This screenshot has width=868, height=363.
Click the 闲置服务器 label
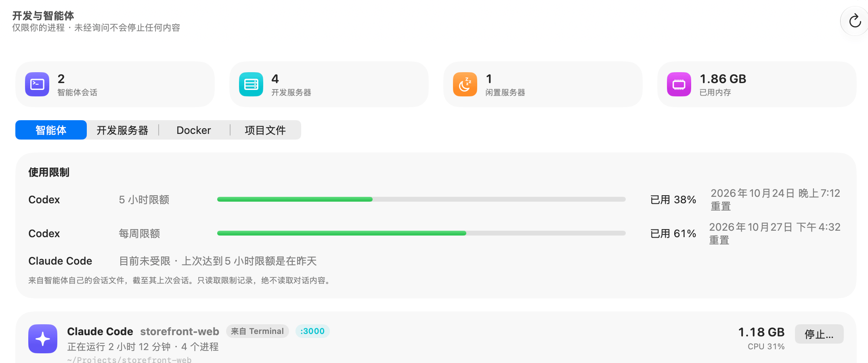coord(505,92)
